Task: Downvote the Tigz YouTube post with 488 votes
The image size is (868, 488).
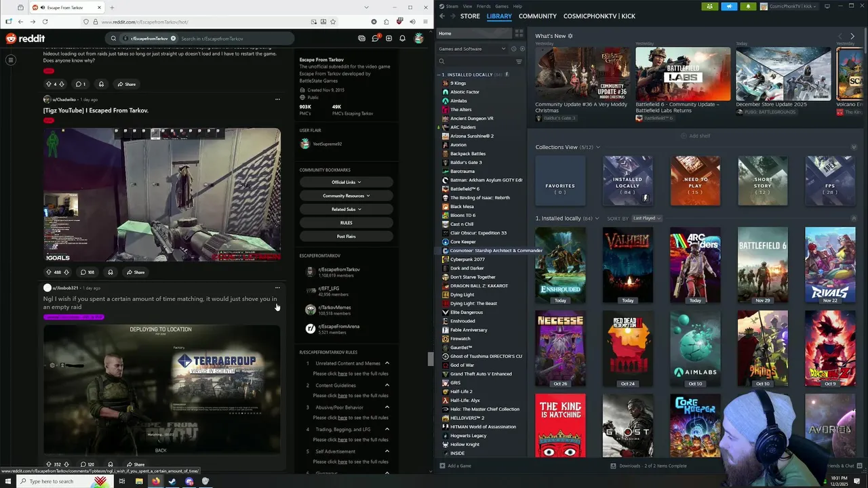Action: coord(66,272)
